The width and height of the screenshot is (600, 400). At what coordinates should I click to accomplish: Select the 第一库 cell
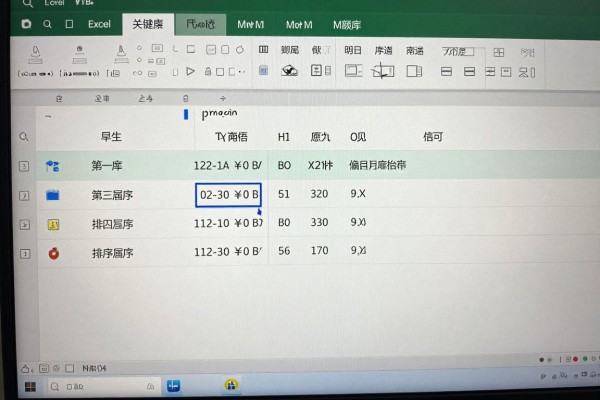click(107, 166)
